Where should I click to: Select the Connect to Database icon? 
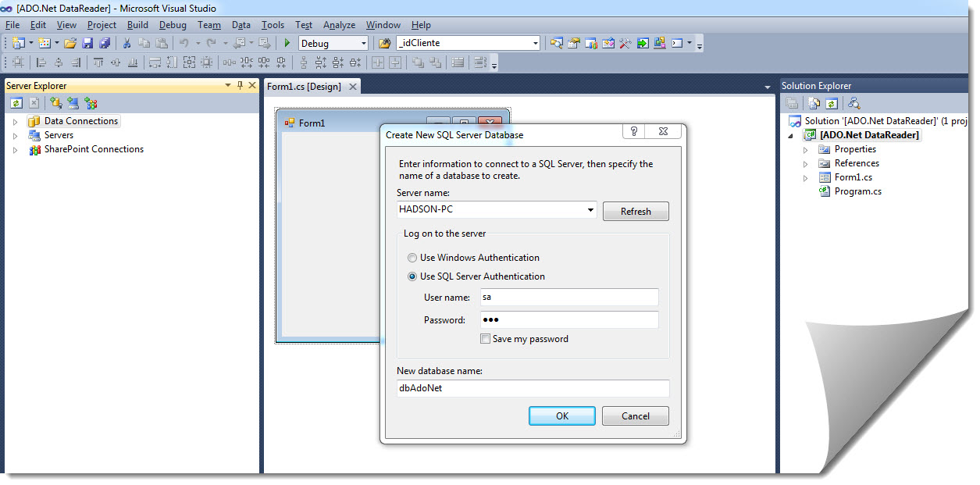tap(55, 102)
